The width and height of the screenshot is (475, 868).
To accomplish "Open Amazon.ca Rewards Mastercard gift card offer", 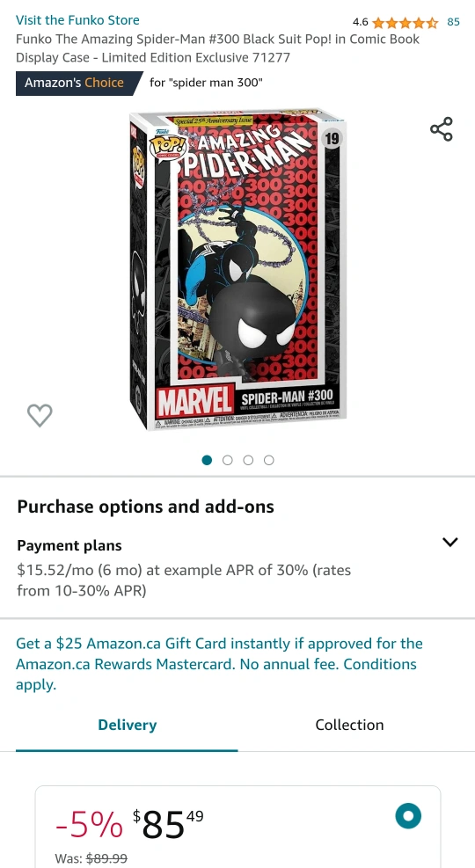I will point(219,664).
